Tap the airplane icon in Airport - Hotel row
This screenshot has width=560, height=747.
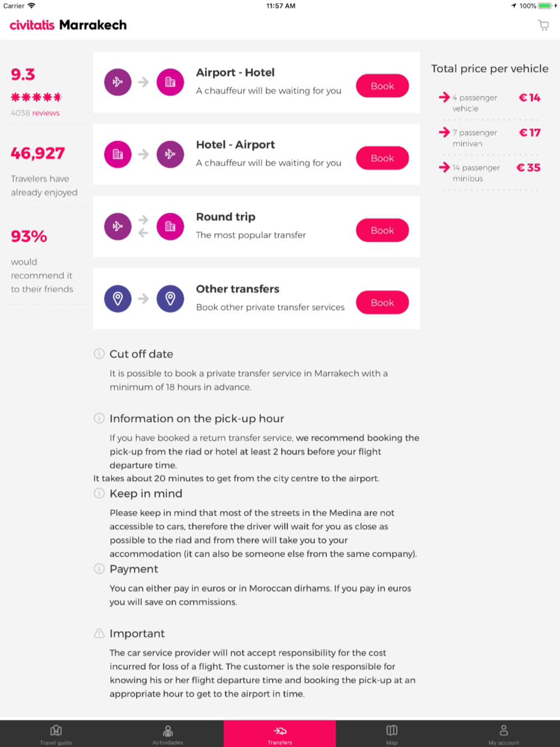pyautogui.click(x=118, y=82)
